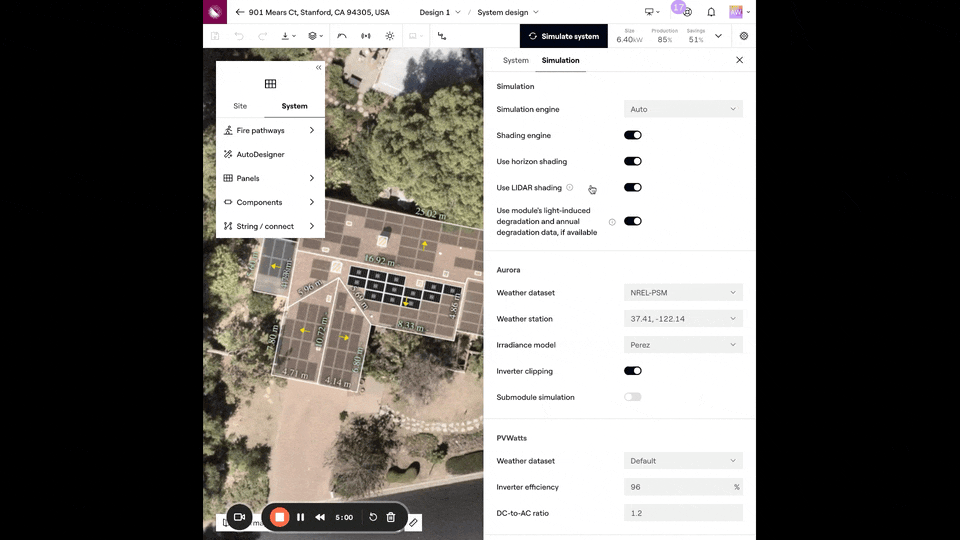Image resolution: width=960 pixels, height=540 pixels.
Task: Expand system stats summary chevron
Action: (x=718, y=36)
